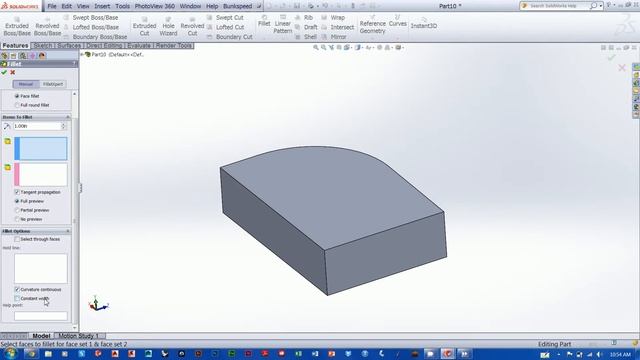Collapse the Items To Fillet section
This screenshot has height=360, width=640.
tap(68, 117)
